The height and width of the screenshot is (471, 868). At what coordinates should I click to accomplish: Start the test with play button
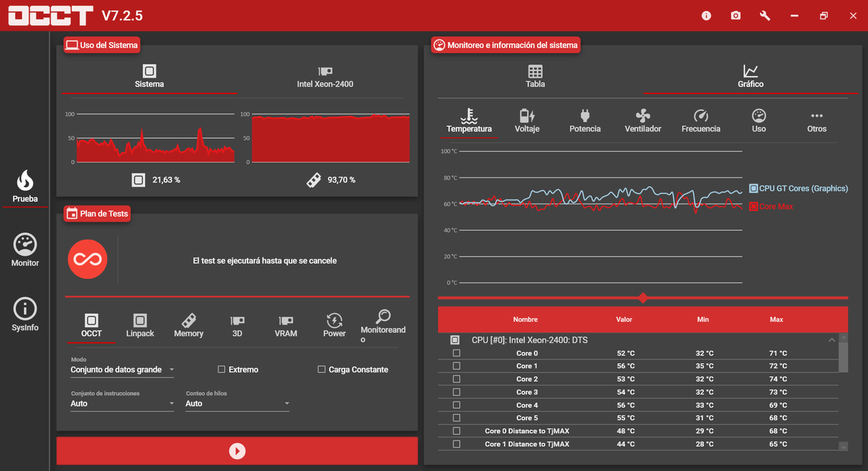[x=237, y=451]
